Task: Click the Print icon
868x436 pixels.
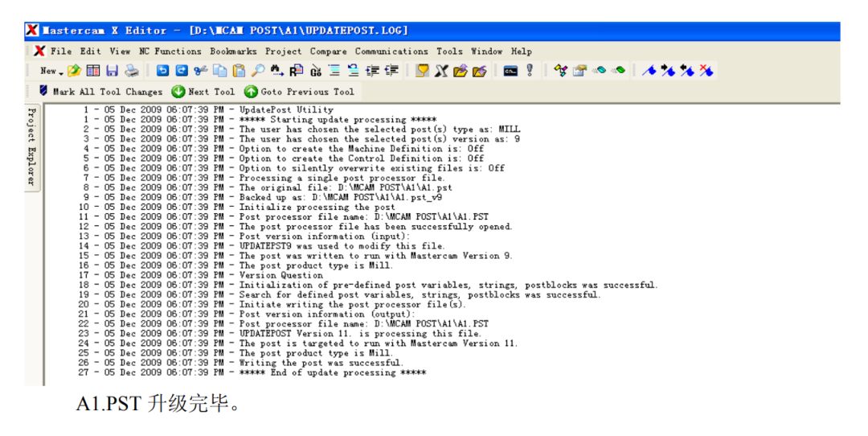Action: (131, 71)
